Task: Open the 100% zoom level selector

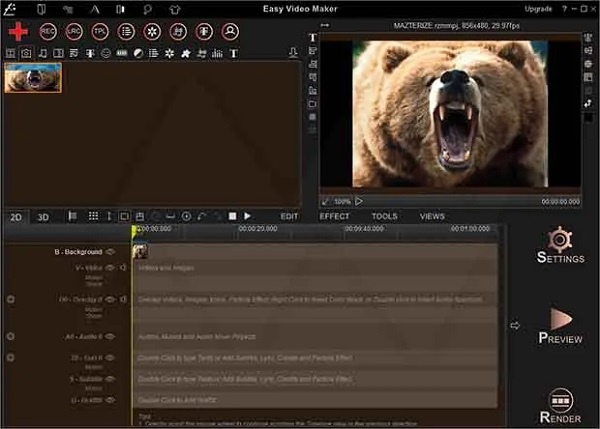Action: click(x=342, y=201)
